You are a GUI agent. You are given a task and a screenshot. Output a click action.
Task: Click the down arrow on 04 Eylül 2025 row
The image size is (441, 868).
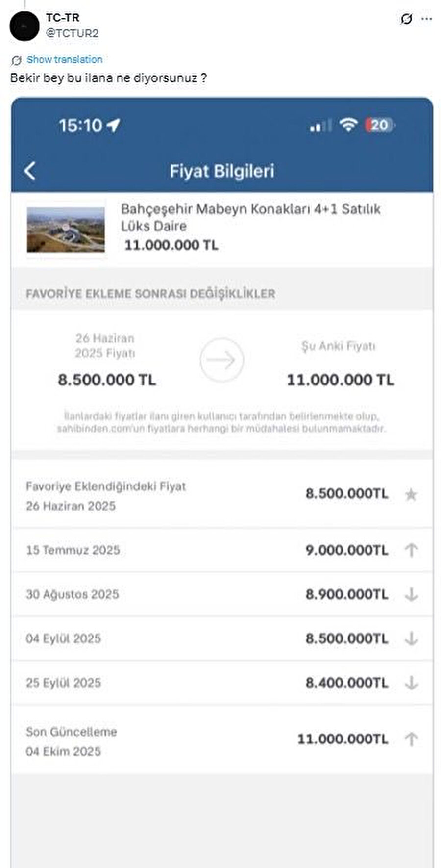(411, 638)
